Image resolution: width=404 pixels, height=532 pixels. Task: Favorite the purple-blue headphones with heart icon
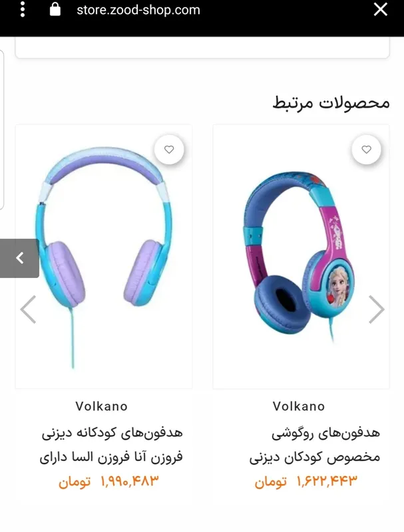[x=169, y=150]
